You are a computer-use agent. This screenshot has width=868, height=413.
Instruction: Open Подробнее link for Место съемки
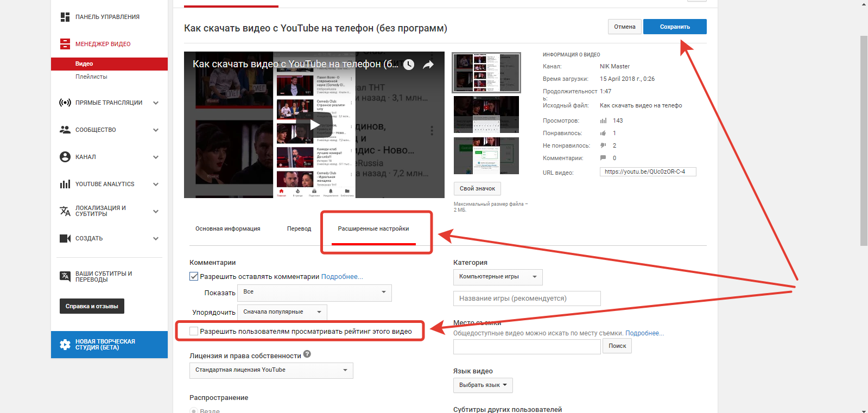coord(644,333)
